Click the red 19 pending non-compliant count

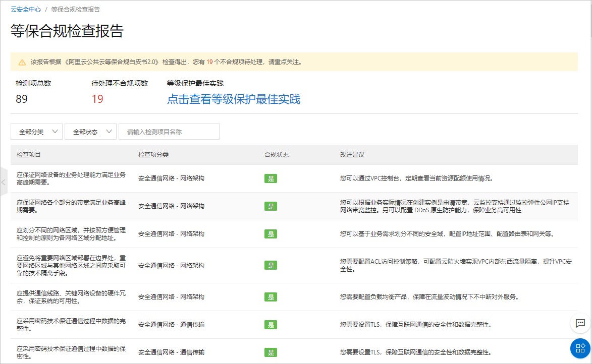point(97,99)
